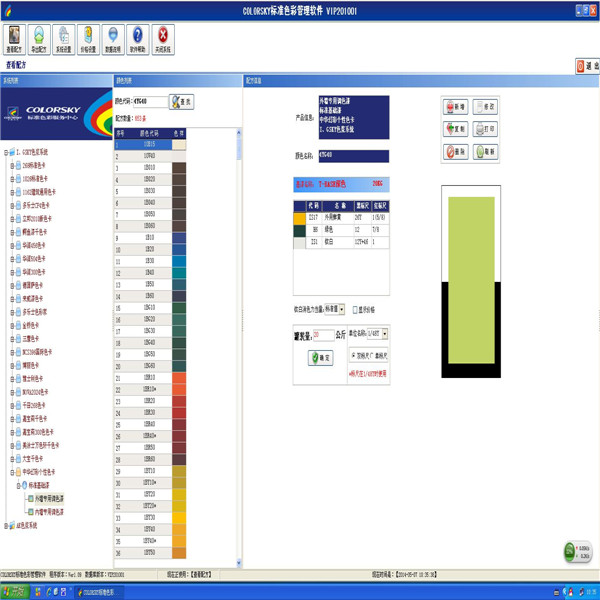Click the 新增 formula button
The height and width of the screenshot is (600, 600).
pyautogui.click(x=456, y=105)
